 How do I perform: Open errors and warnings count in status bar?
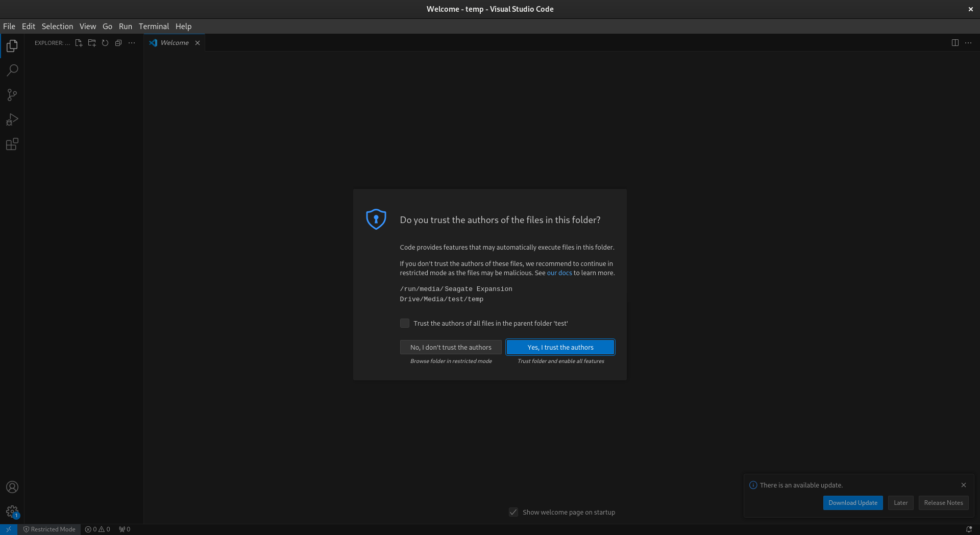click(97, 529)
